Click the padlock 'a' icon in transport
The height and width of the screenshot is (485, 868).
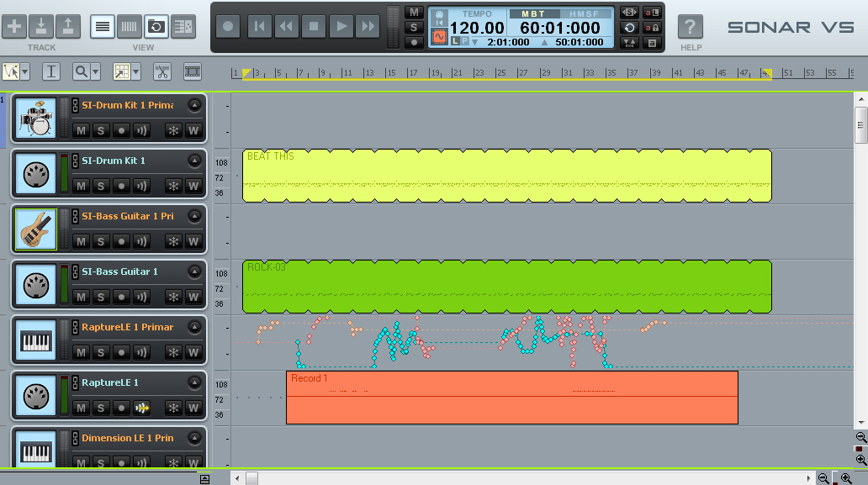click(x=652, y=28)
